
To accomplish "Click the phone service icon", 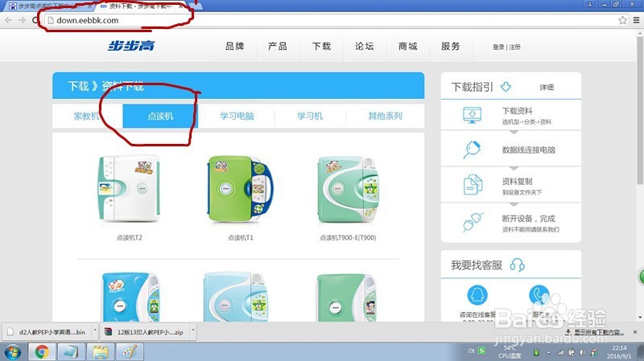I will (539, 295).
